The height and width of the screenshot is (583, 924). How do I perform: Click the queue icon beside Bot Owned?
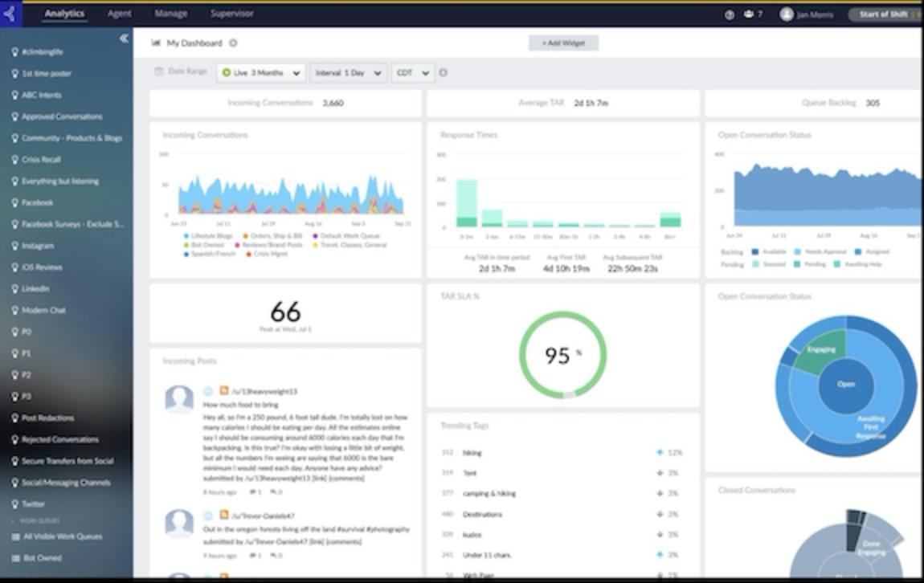click(15, 557)
